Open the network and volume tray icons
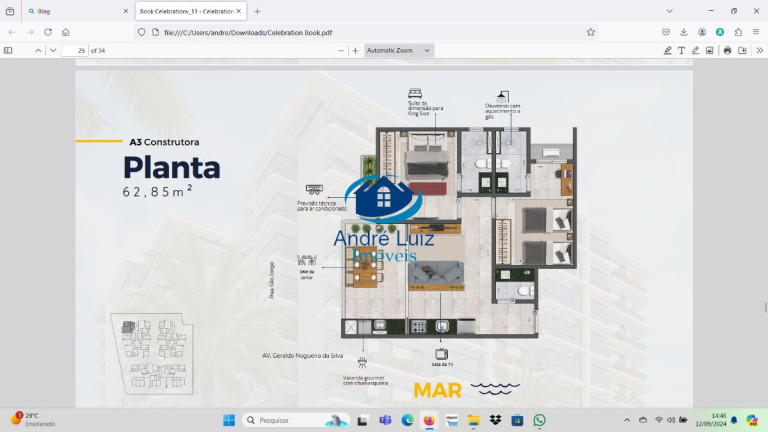 click(x=671, y=420)
